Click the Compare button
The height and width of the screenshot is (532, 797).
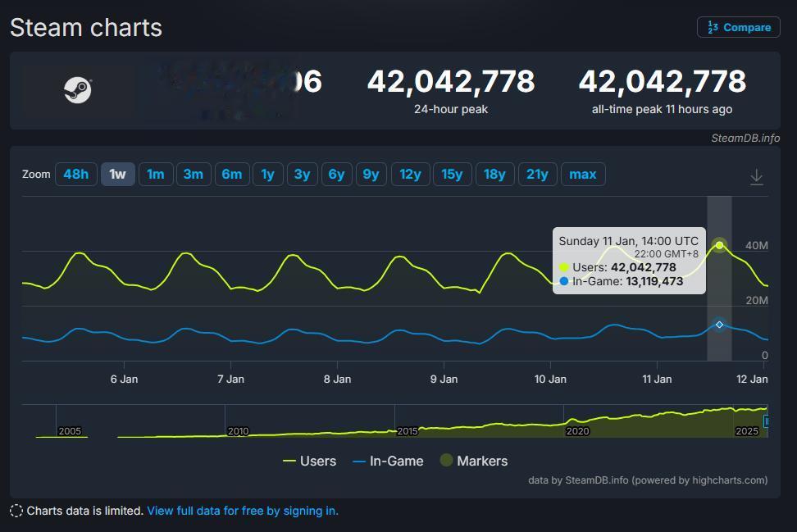tap(739, 27)
